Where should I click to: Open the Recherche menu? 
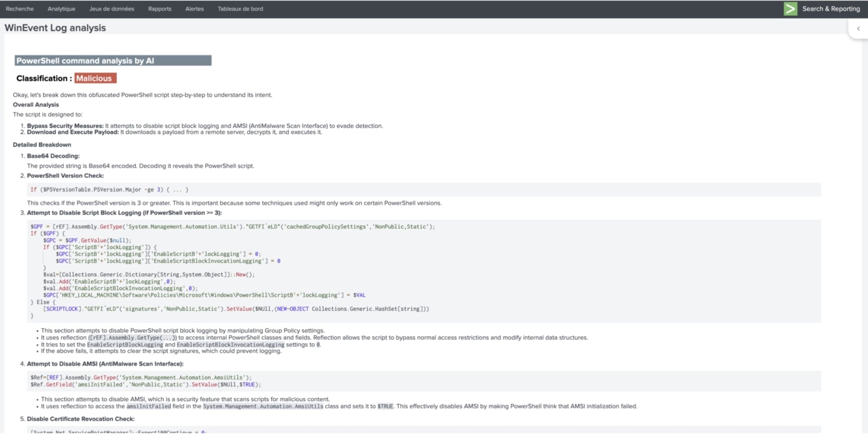click(x=20, y=9)
